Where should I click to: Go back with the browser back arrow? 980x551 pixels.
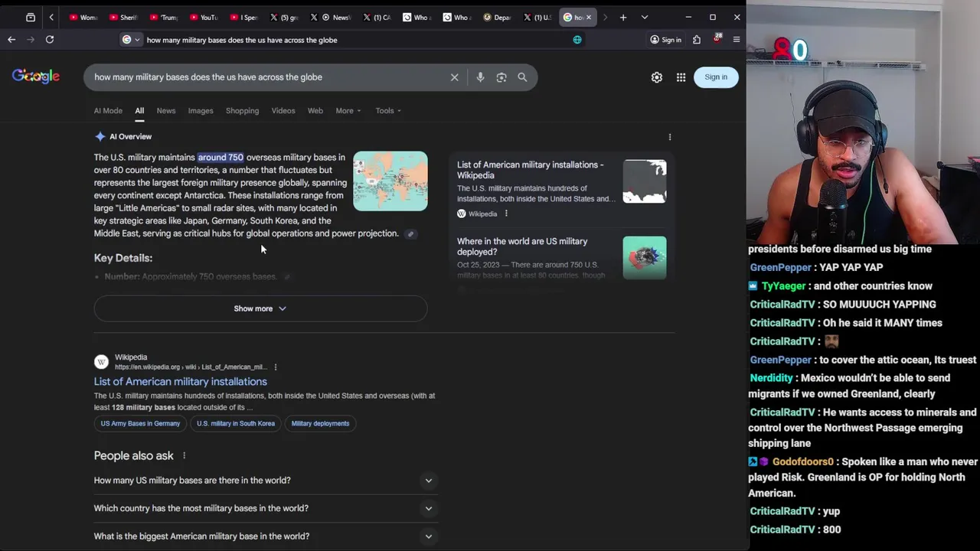(x=11, y=40)
